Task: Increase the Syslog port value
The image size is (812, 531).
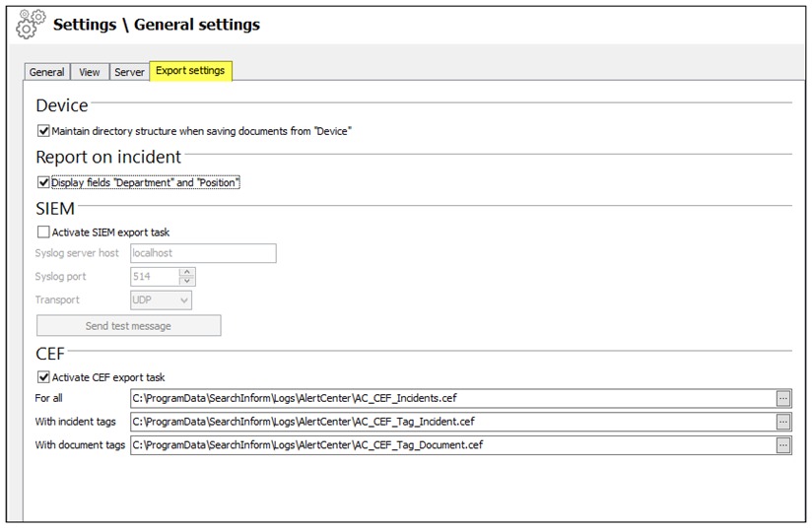Action: point(187,272)
